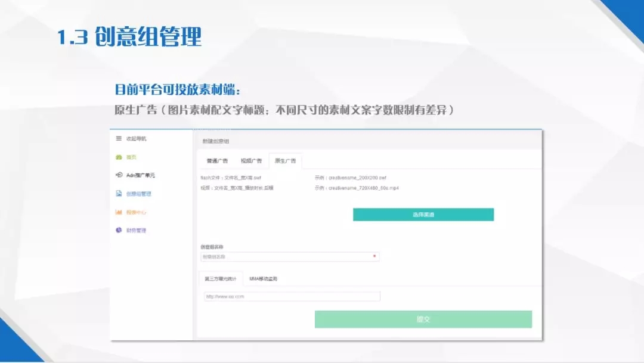The image size is (644, 363).
Task: Switch to the 视频广告 tab
Action: 251,160
